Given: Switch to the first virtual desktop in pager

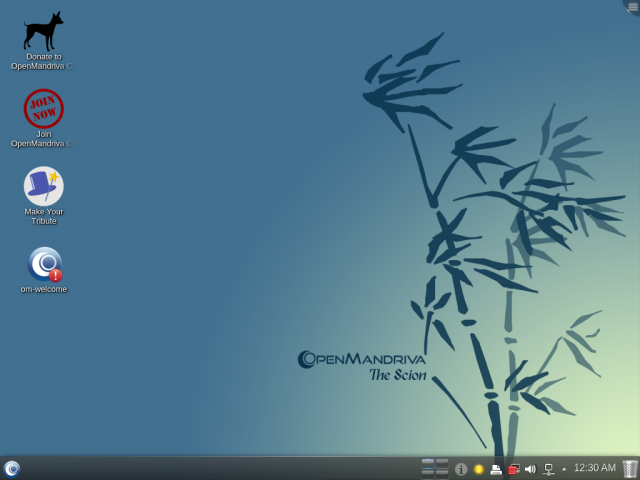Looking at the screenshot, I should click(428, 464).
